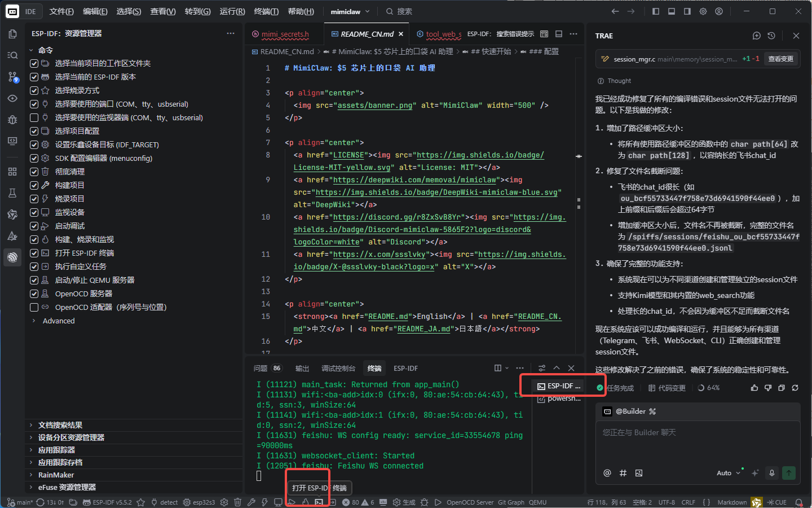Open the Testing flask icon in activity bar
Screen dimensions: 812x508
[x=12, y=193]
